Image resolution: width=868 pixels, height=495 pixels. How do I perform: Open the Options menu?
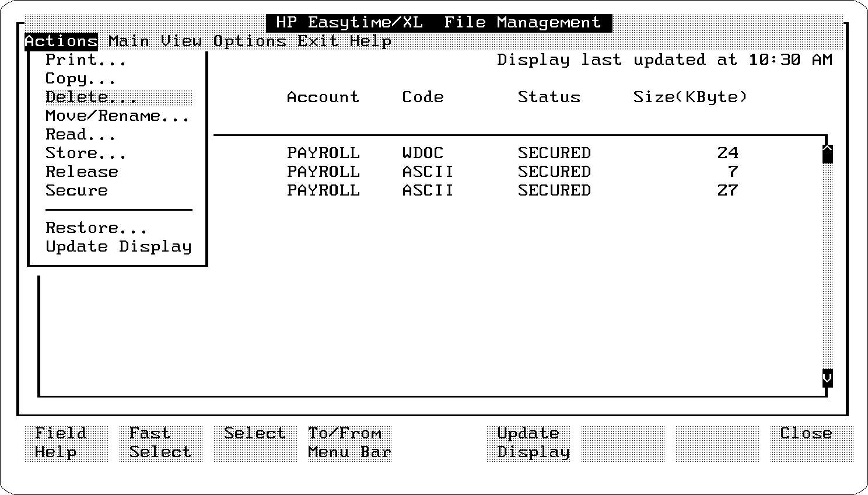pyautogui.click(x=250, y=41)
